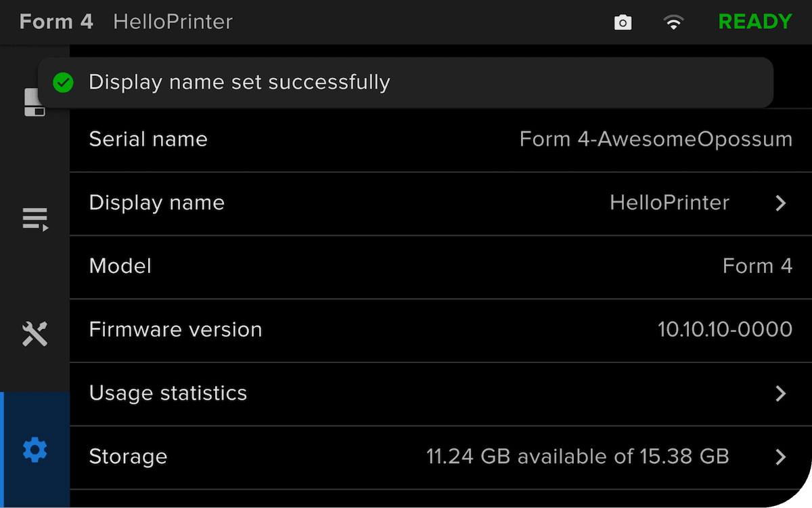Image resolution: width=812 pixels, height=508 pixels.
Task: Tap the Form 4 header title
Action: click(56, 22)
